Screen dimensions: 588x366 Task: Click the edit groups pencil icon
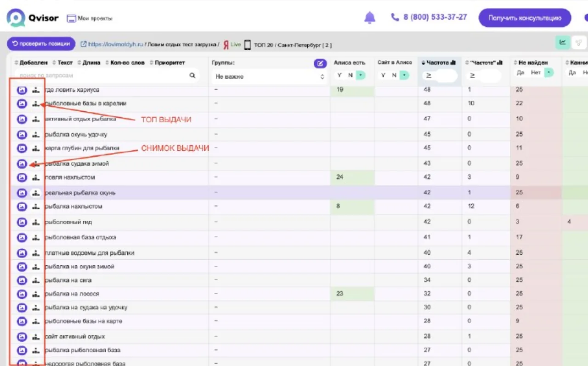pos(320,63)
